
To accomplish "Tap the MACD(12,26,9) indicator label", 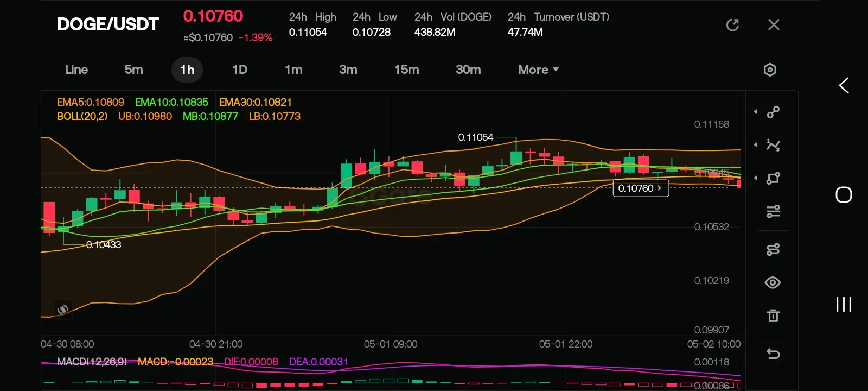I will click(x=92, y=362).
